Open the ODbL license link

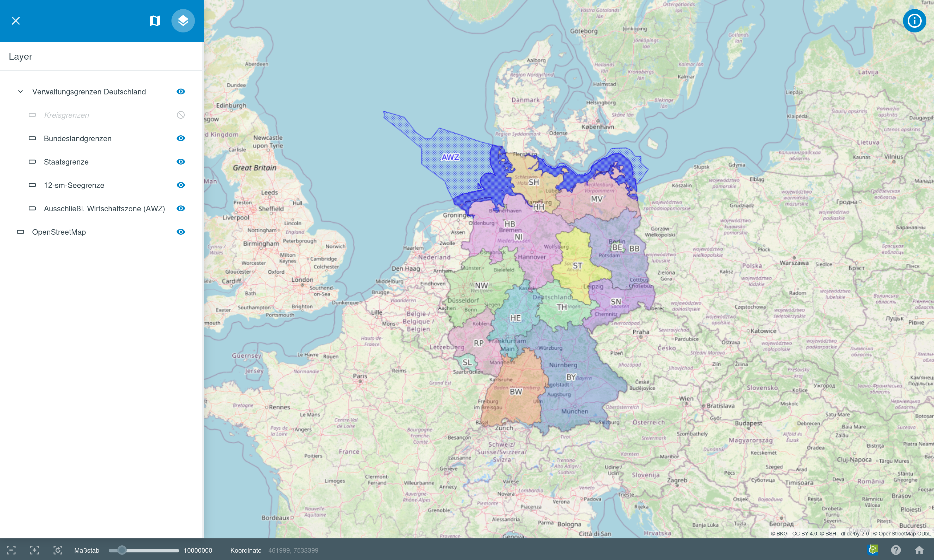click(x=924, y=534)
